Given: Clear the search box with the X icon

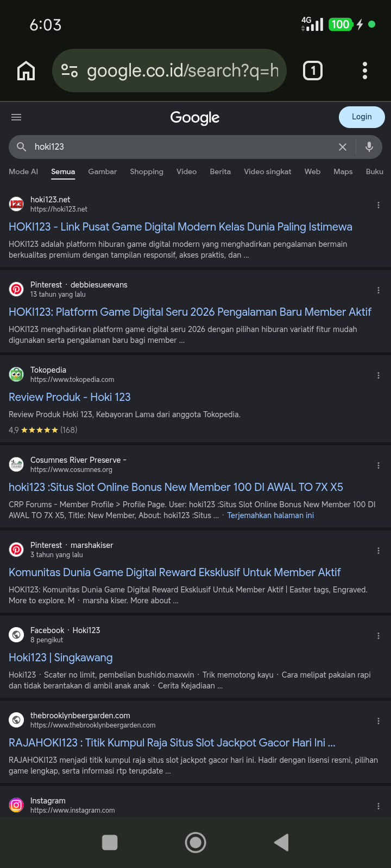Looking at the screenshot, I should click(x=343, y=147).
